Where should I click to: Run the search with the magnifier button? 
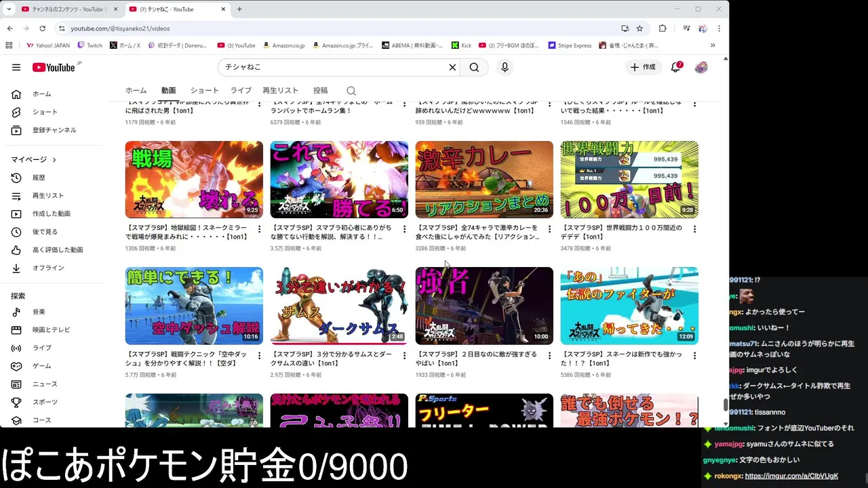point(474,67)
